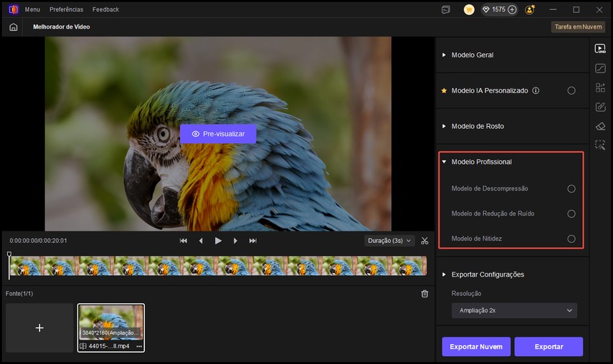Enable Modelo IA Personalizado radio button
This screenshot has height=364, width=613.
[571, 90]
